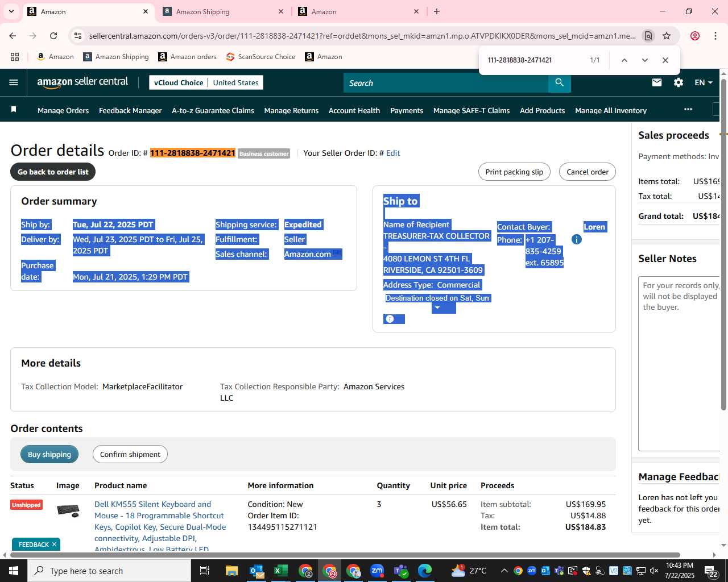This screenshot has width=728, height=582.
Task: Click the info icon below destination closed
Action: [x=390, y=319]
